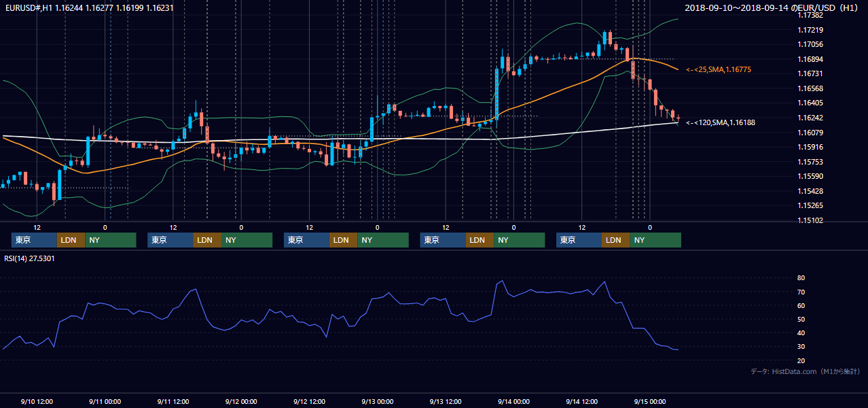Click RSI scale value 20
Image resolution: width=868 pixels, height=408 pixels.
tap(801, 360)
